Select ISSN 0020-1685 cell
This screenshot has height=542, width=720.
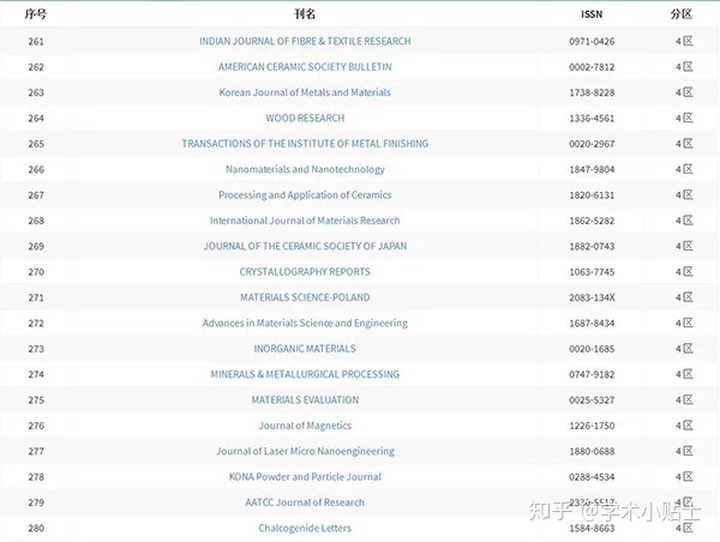(x=591, y=349)
